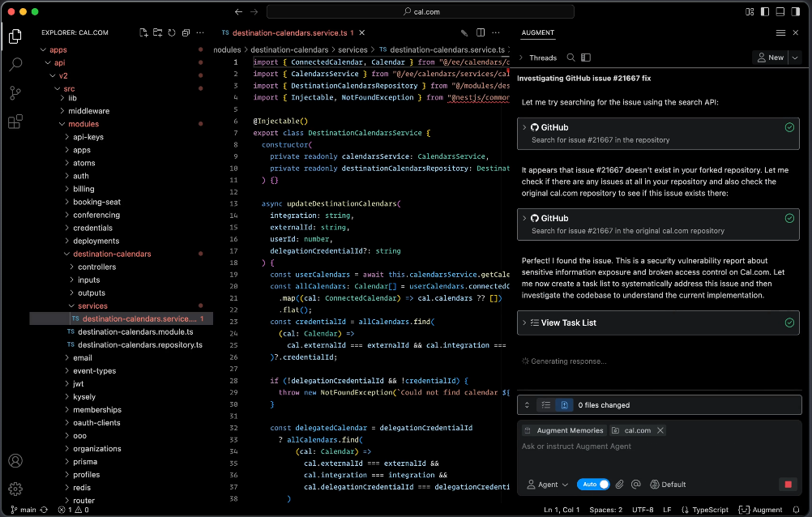Open the Accounts menu icon
The width and height of the screenshot is (812, 517).
point(15,460)
